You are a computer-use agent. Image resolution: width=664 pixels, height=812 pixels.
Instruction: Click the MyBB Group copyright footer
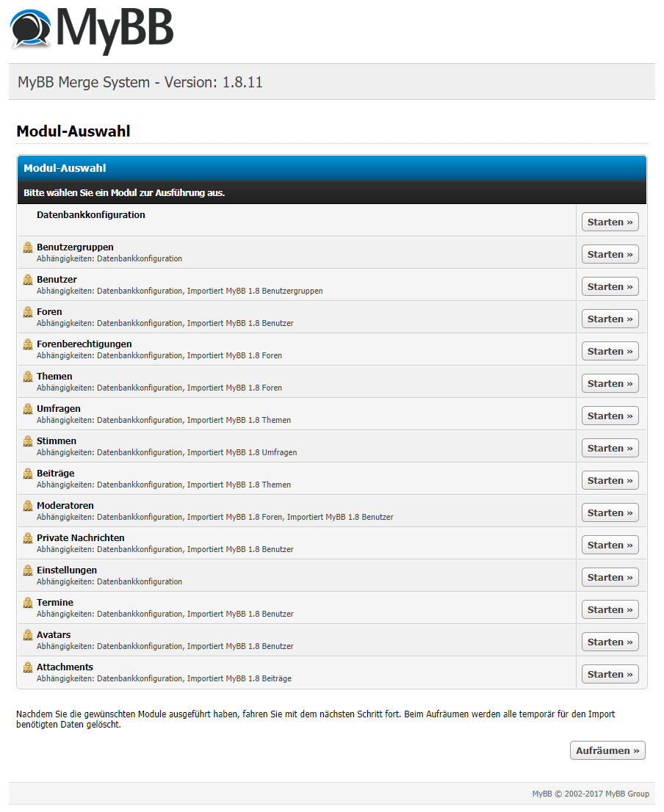coord(591,794)
